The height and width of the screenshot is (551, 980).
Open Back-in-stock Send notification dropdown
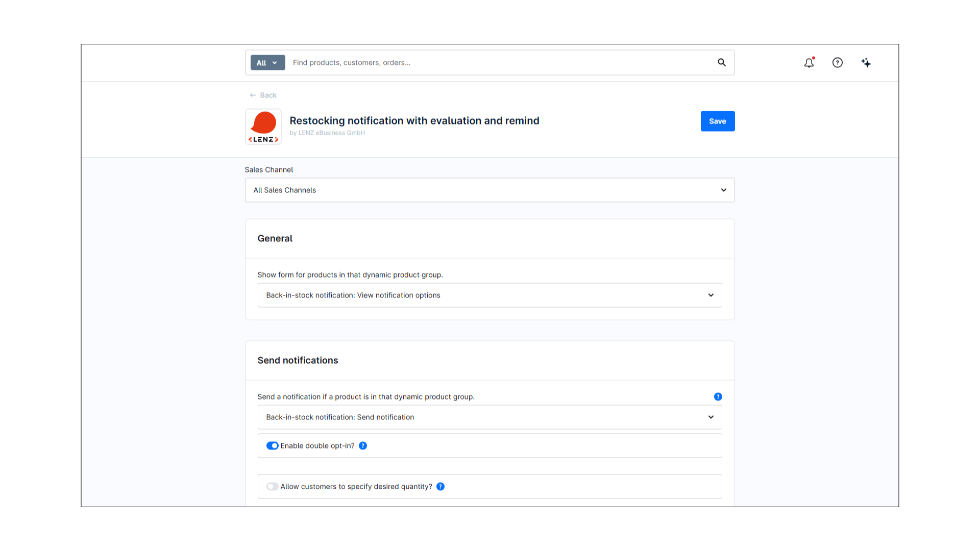489,417
